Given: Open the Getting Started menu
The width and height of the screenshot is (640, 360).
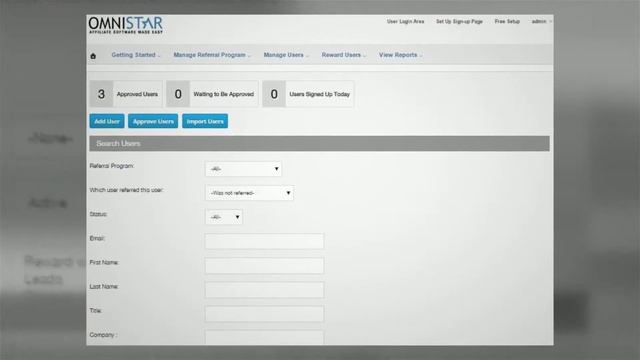Looking at the screenshot, I should point(135,55).
